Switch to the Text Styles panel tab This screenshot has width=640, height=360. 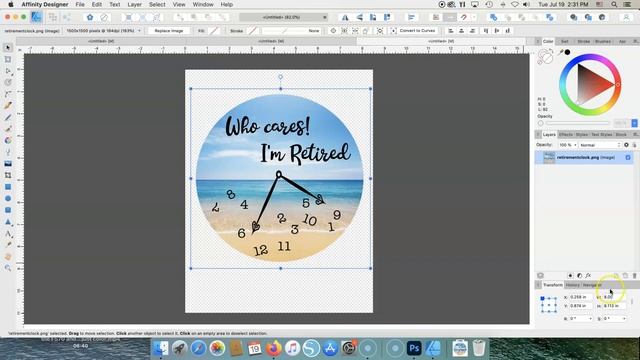[602, 134]
